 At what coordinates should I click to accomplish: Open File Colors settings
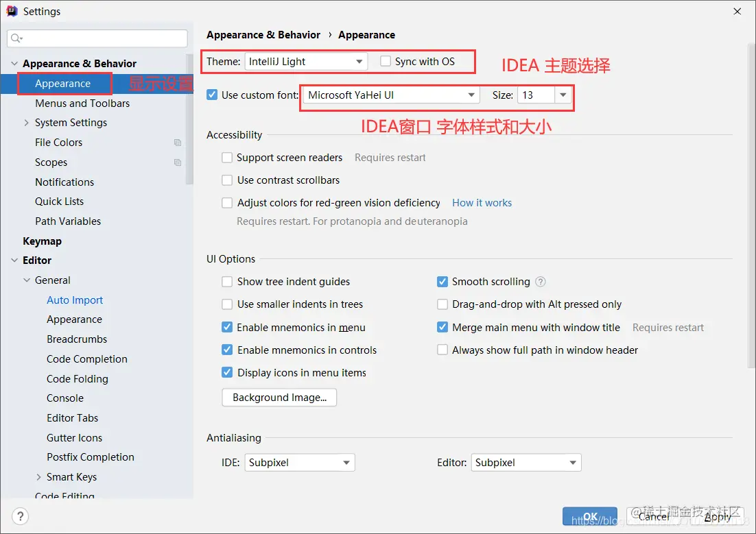pyautogui.click(x=59, y=143)
